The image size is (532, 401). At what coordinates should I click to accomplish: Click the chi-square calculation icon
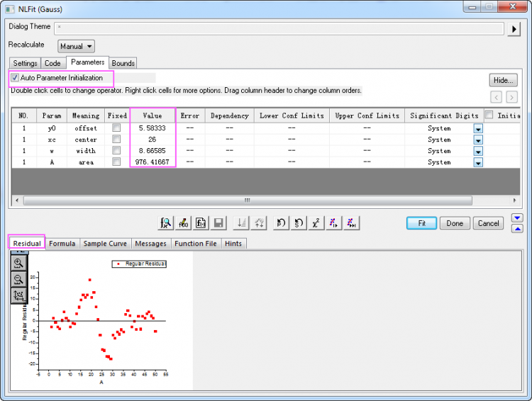click(x=316, y=223)
